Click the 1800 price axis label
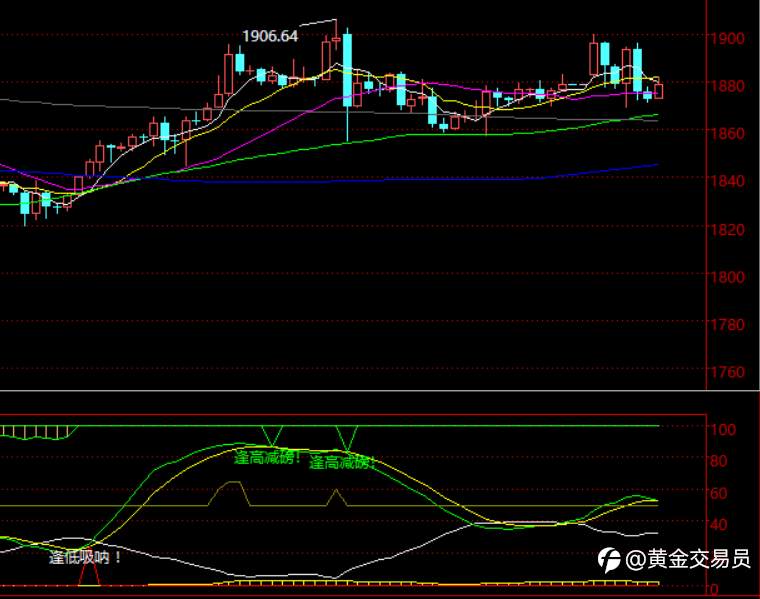The image size is (760, 599). coord(728,277)
